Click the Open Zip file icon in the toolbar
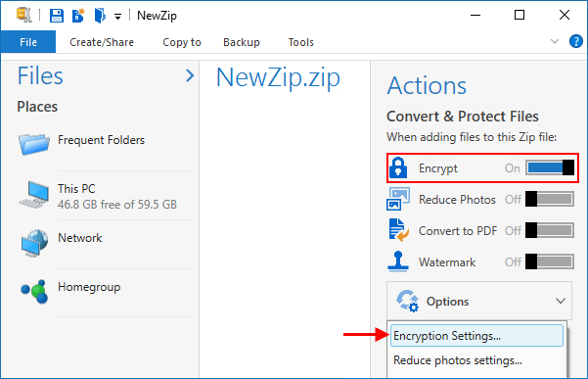This screenshot has width=588, height=379. (x=100, y=16)
